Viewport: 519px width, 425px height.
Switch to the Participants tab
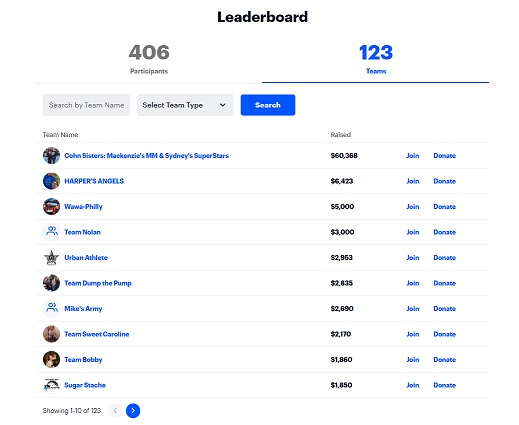tap(149, 59)
